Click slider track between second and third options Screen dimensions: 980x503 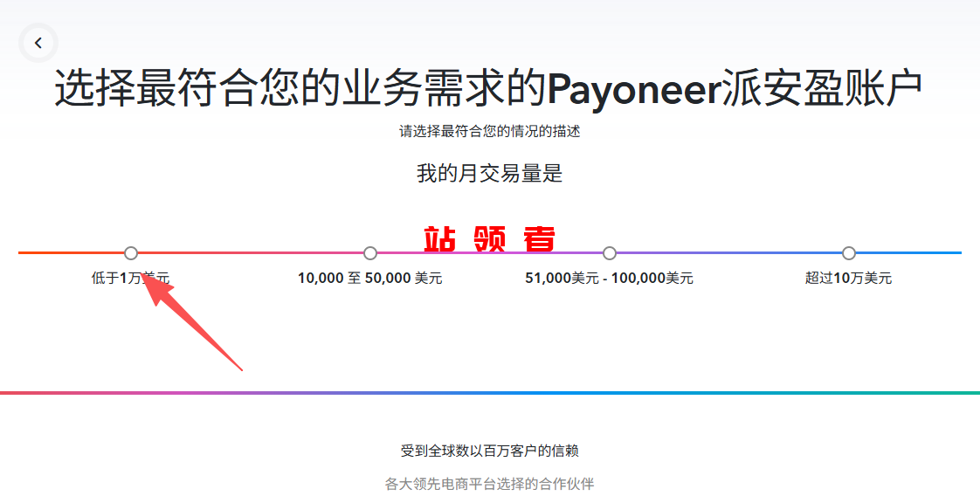point(490,253)
